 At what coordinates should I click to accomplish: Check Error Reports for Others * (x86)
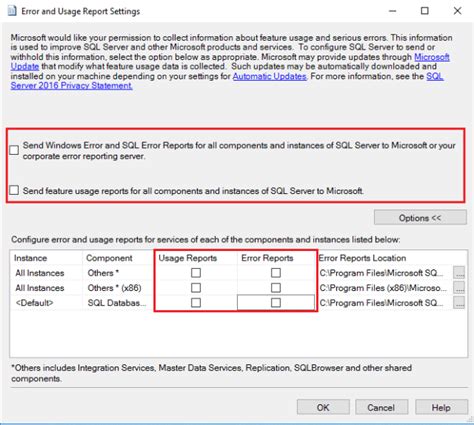276,288
